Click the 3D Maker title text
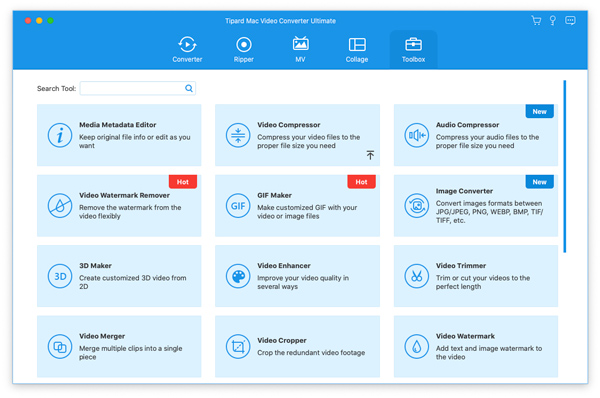This screenshot has height=398, width=600. click(x=95, y=266)
